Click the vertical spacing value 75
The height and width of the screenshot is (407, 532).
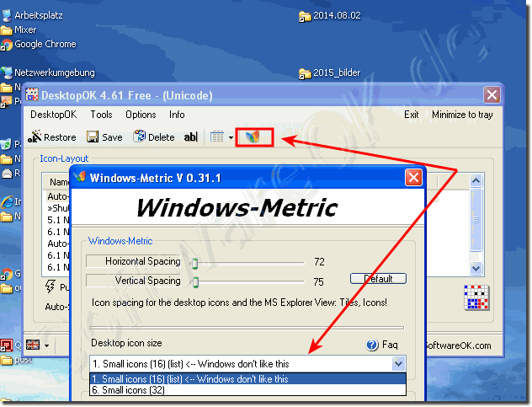[318, 281]
